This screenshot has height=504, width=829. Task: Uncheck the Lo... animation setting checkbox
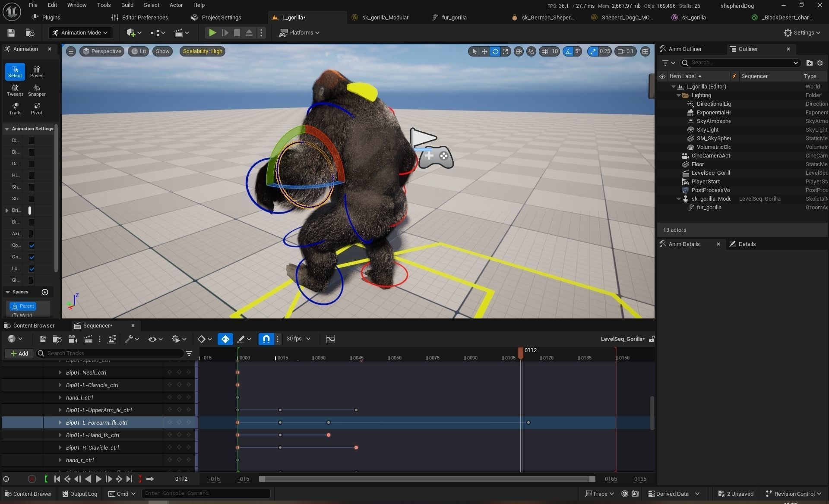pyautogui.click(x=32, y=269)
